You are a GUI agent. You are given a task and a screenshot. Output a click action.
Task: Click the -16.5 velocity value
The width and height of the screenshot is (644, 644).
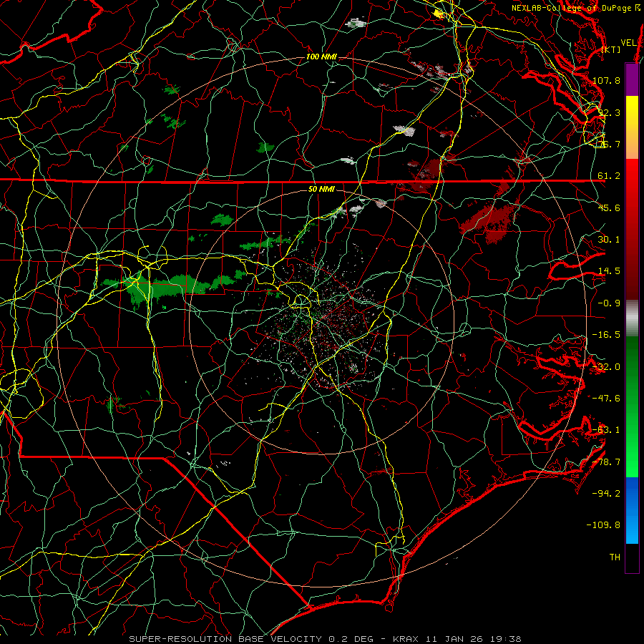coord(607,335)
